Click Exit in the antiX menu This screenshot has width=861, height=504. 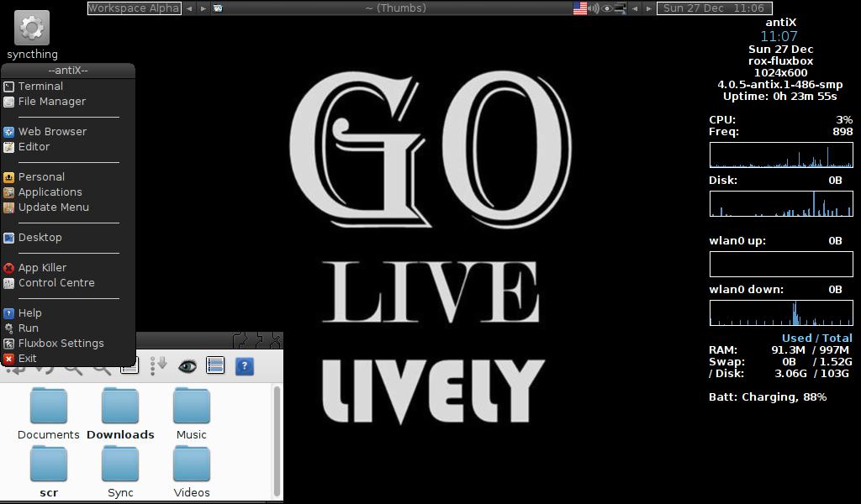[x=28, y=358]
